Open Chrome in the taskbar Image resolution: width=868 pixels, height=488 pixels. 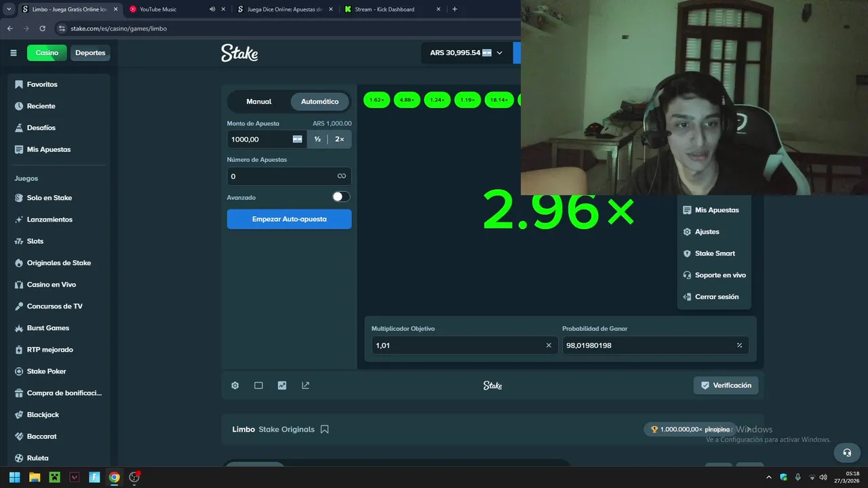[115, 477]
